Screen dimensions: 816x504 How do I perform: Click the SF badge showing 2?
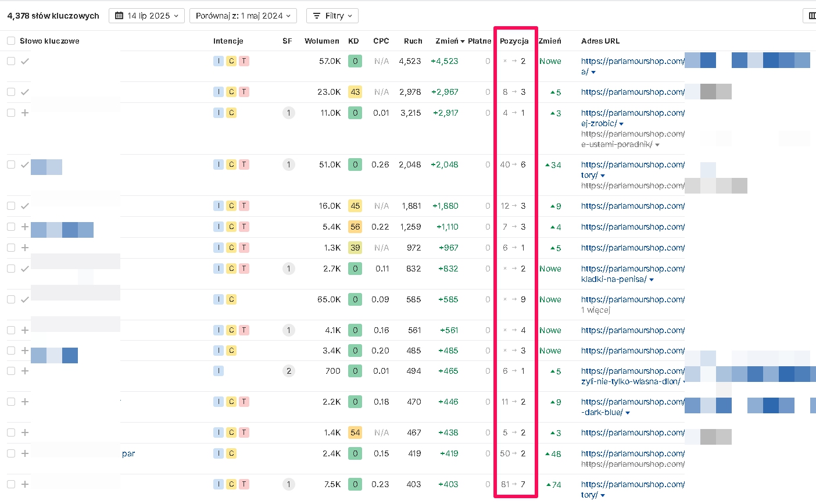(x=288, y=371)
